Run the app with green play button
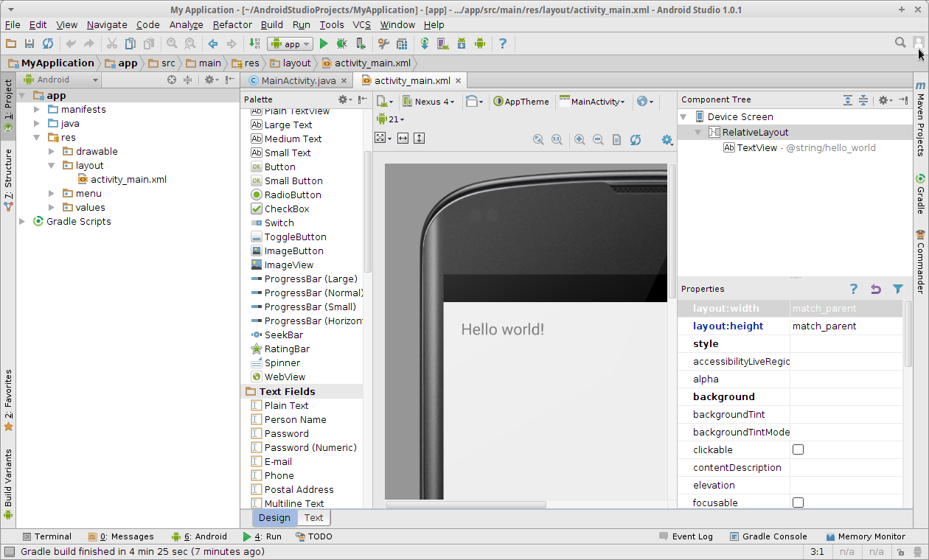Screen dimensions: 929x560 (324, 43)
